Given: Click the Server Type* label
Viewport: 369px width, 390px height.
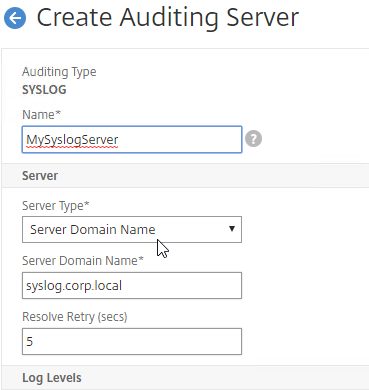Looking at the screenshot, I should click(56, 206).
